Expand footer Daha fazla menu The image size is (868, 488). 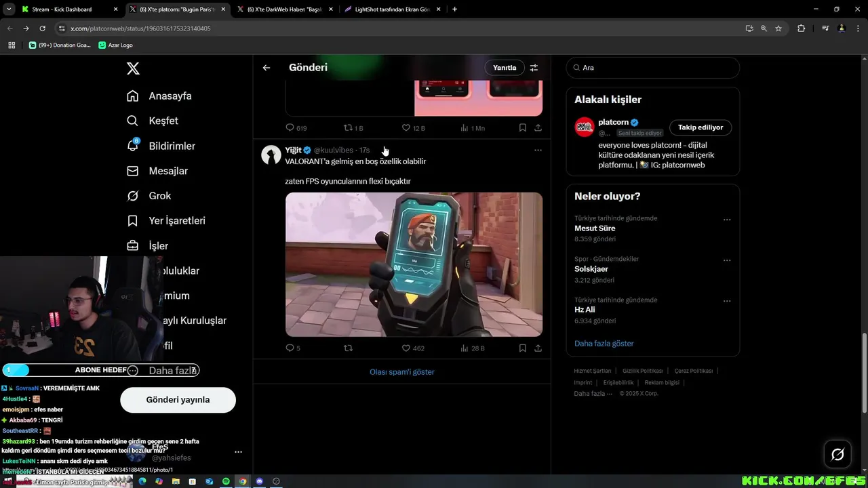point(593,394)
